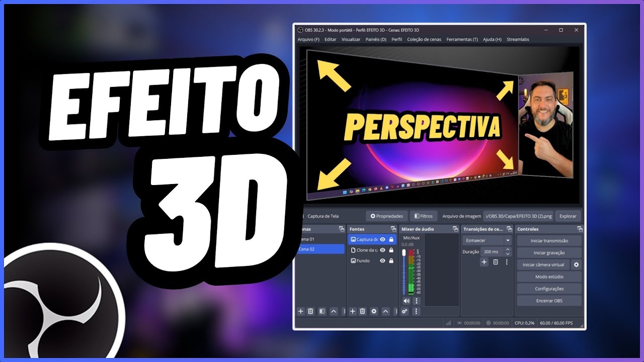Screen dimensions: 644x362
Task: Click the Filtros button
Action: (423, 216)
